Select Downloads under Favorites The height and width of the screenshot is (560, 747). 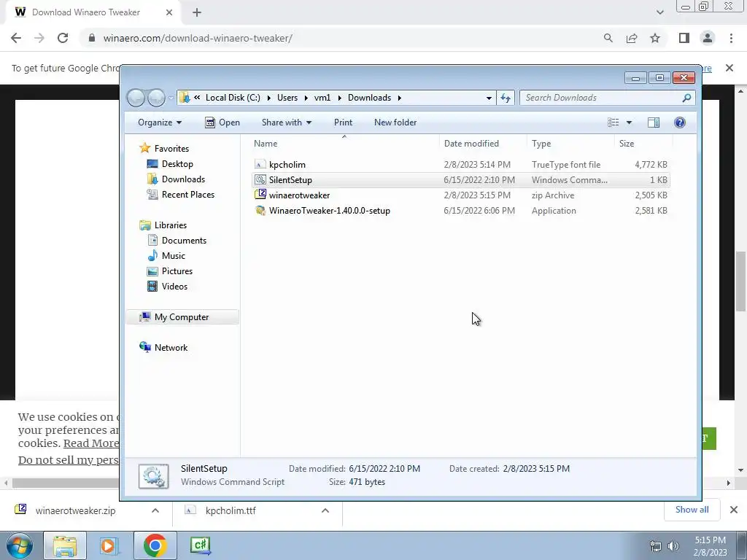[x=183, y=179]
